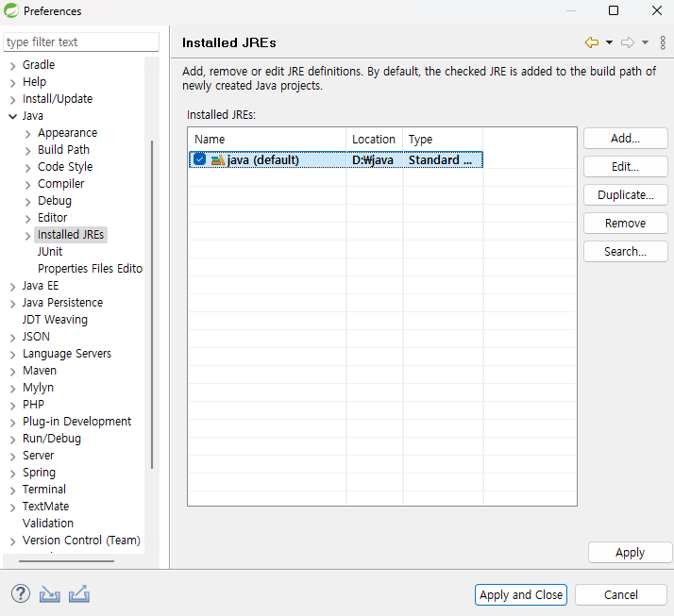
Task: Select Java EE preferences item
Action: [41, 286]
